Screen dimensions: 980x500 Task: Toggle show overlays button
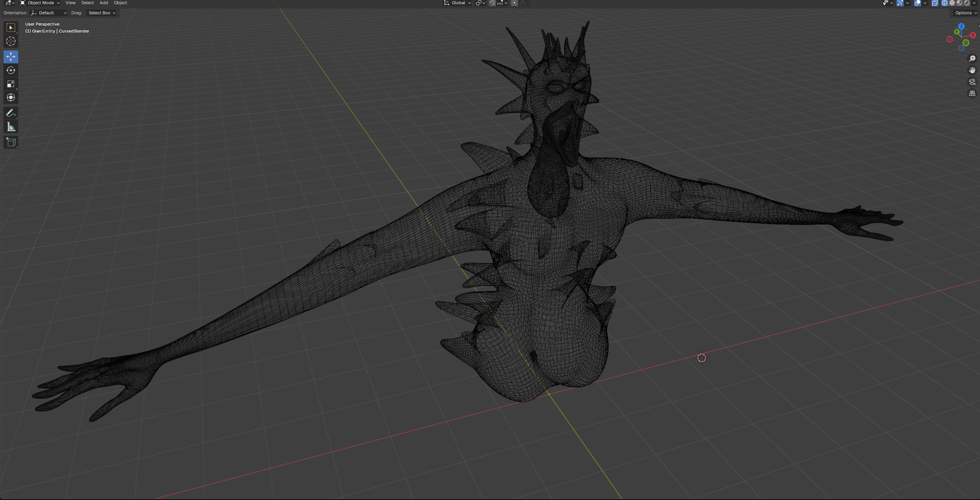click(x=917, y=3)
